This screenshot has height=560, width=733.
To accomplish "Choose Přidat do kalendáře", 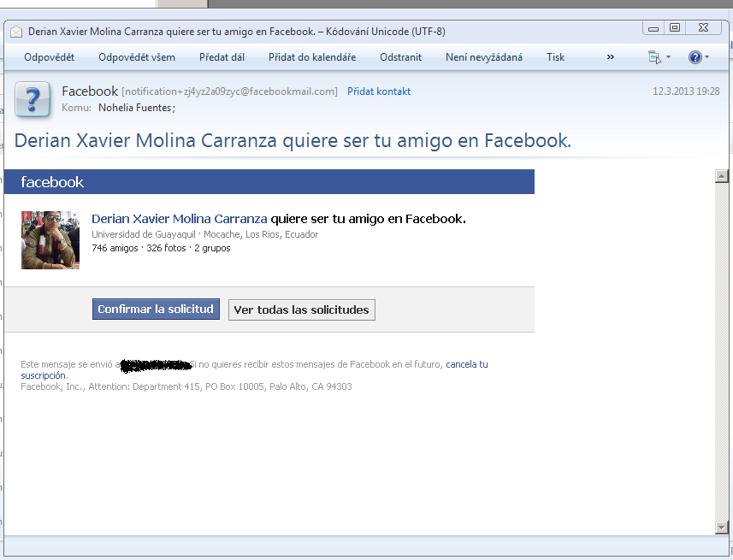I will coord(312,57).
